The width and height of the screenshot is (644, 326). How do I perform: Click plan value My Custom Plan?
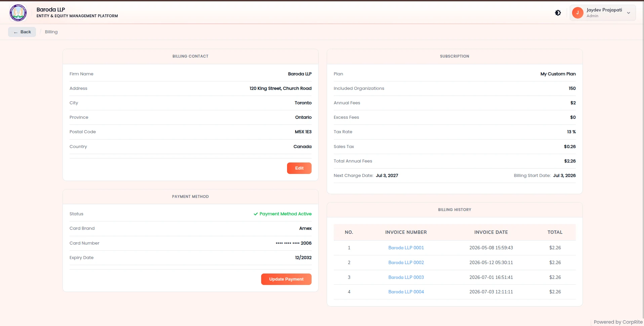[558, 74]
